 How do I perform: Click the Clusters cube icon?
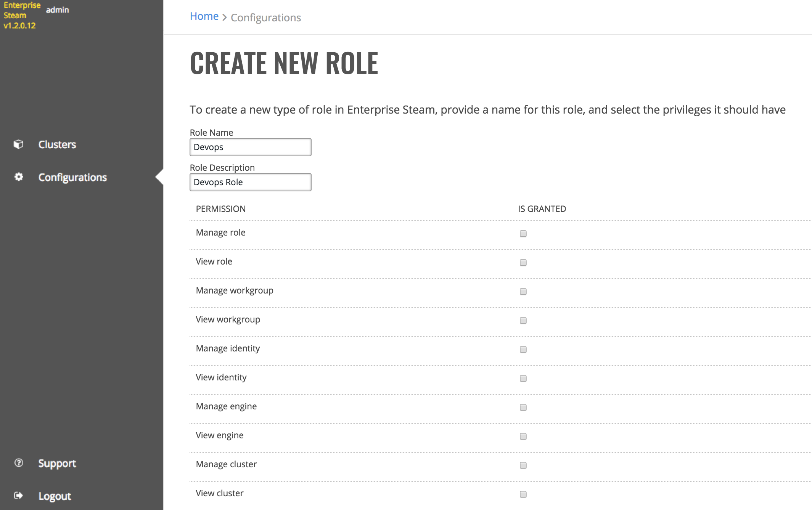18,144
